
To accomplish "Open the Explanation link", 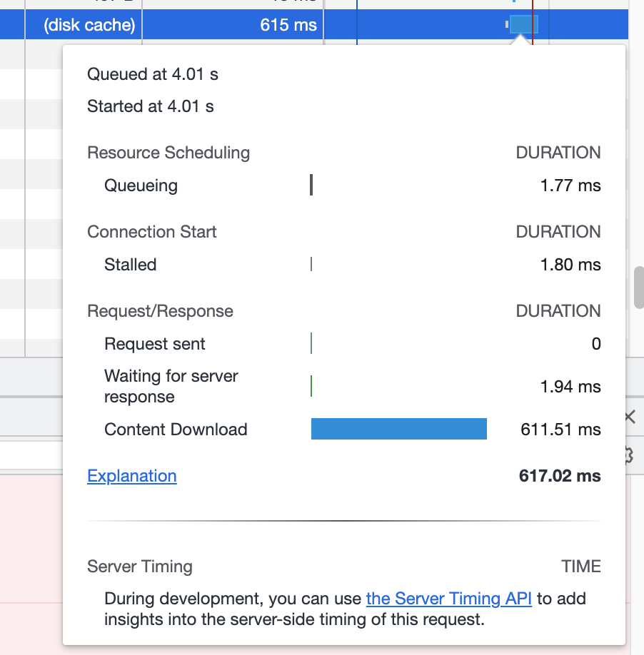I will [x=131, y=476].
